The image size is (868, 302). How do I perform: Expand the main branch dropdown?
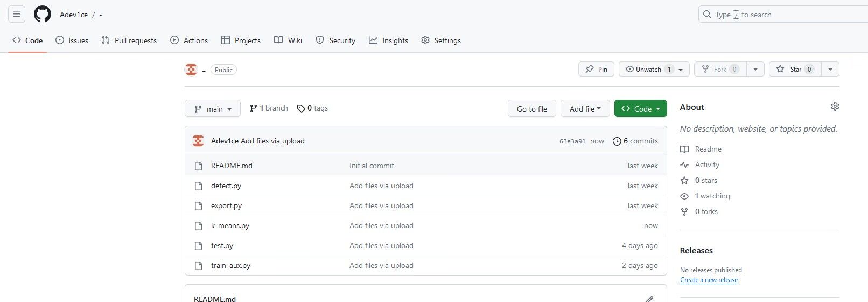(213, 109)
